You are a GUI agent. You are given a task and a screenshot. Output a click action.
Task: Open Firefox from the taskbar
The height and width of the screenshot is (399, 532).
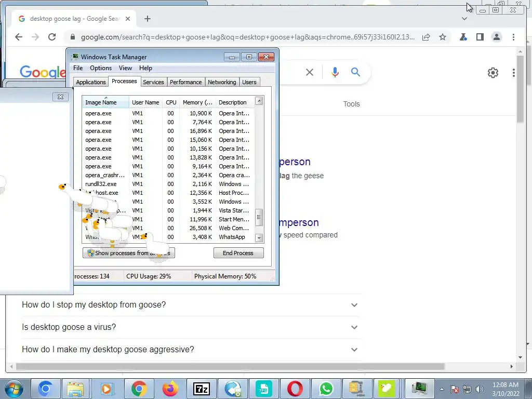pyautogui.click(x=170, y=389)
